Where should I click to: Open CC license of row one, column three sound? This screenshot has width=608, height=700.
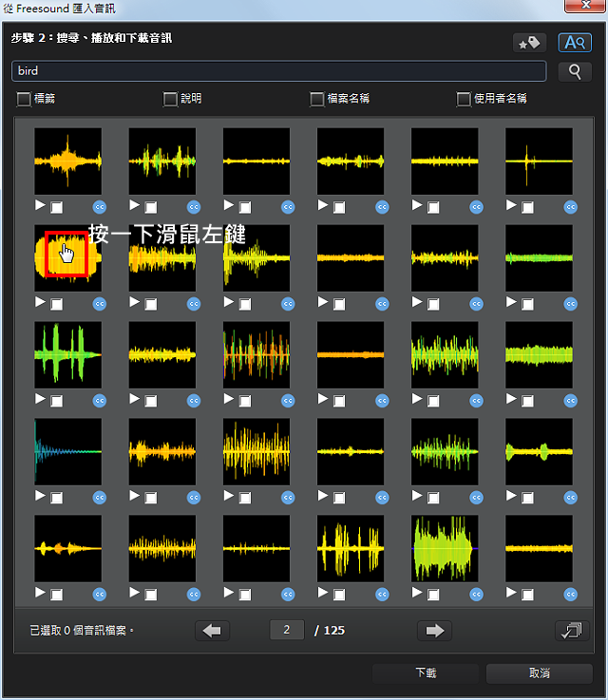tap(288, 207)
